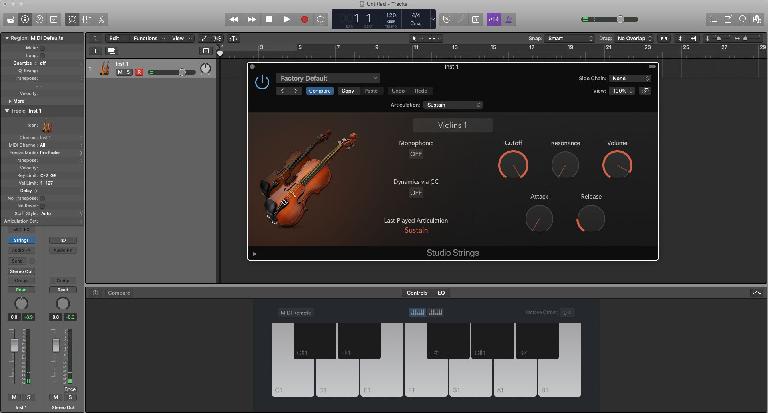Click the link icon beside plug-in View
The height and width of the screenshot is (413, 768).
[646, 91]
